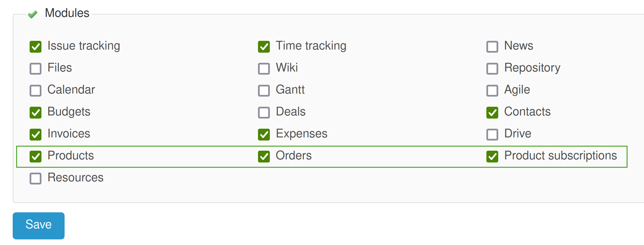Toggle the Products module off
Screen dimensions: 644x245
(36, 157)
